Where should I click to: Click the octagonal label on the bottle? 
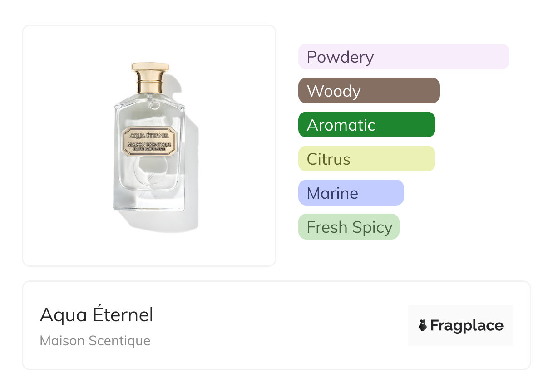pos(149,141)
